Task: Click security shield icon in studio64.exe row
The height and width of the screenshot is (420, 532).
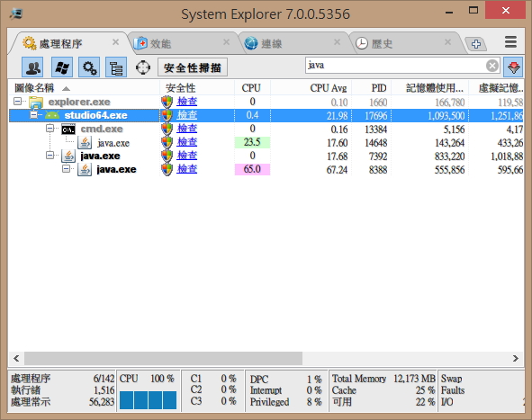Action: (x=167, y=116)
